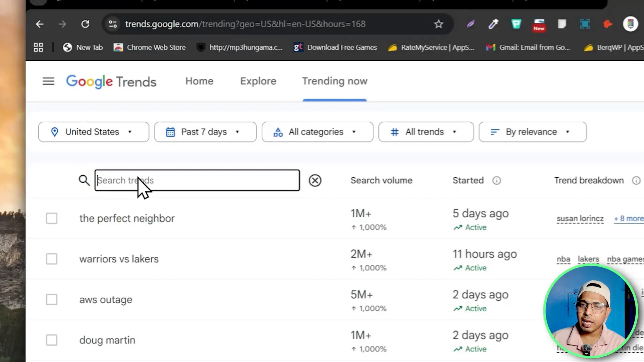
Task: Open the Google Trends hamburger menu
Action: pos(48,81)
